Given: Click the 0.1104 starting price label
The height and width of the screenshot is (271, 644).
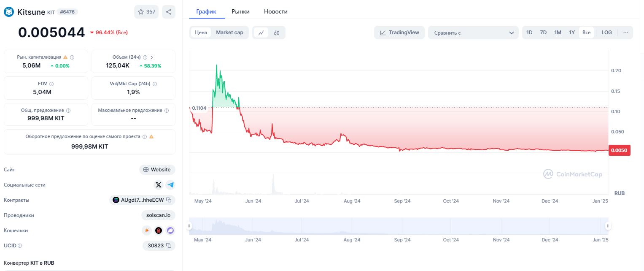Looking at the screenshot, I should (199, 108).
